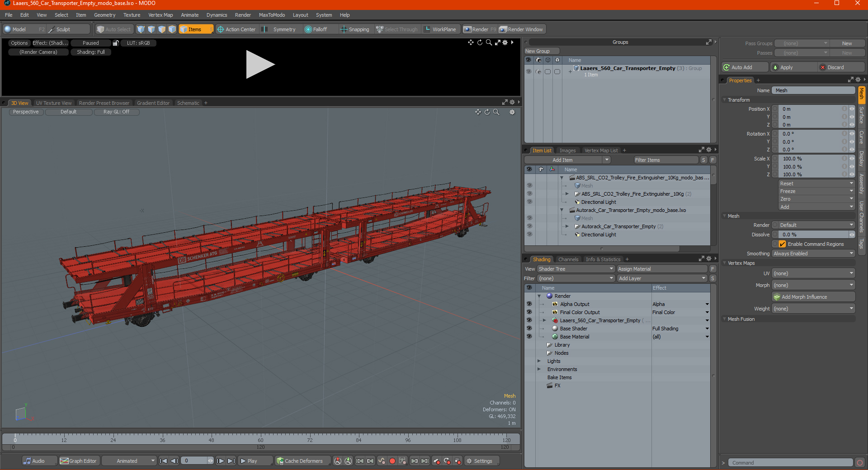
Task: Activate Items selection mode
Action: pos(196,29)
